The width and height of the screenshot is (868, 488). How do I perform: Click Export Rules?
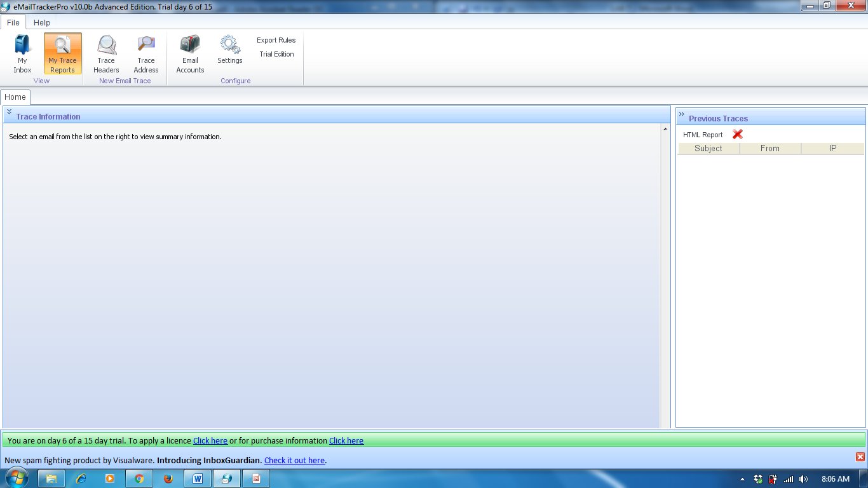[275, 39]
